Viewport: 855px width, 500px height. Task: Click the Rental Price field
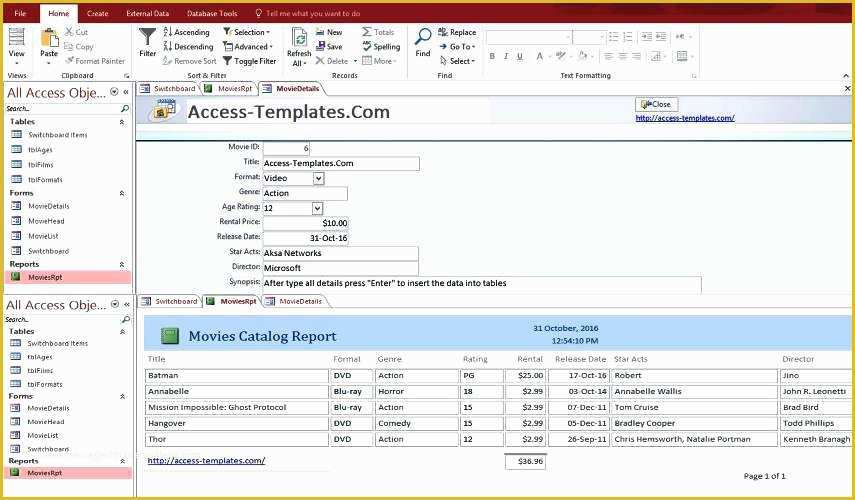[306, 223]
